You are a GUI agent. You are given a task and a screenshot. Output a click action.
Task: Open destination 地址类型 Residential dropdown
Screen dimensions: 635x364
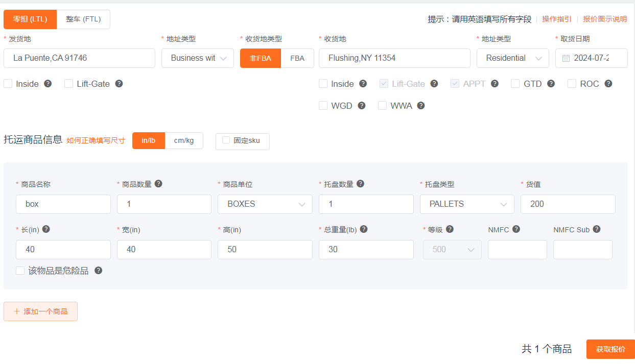512,58
